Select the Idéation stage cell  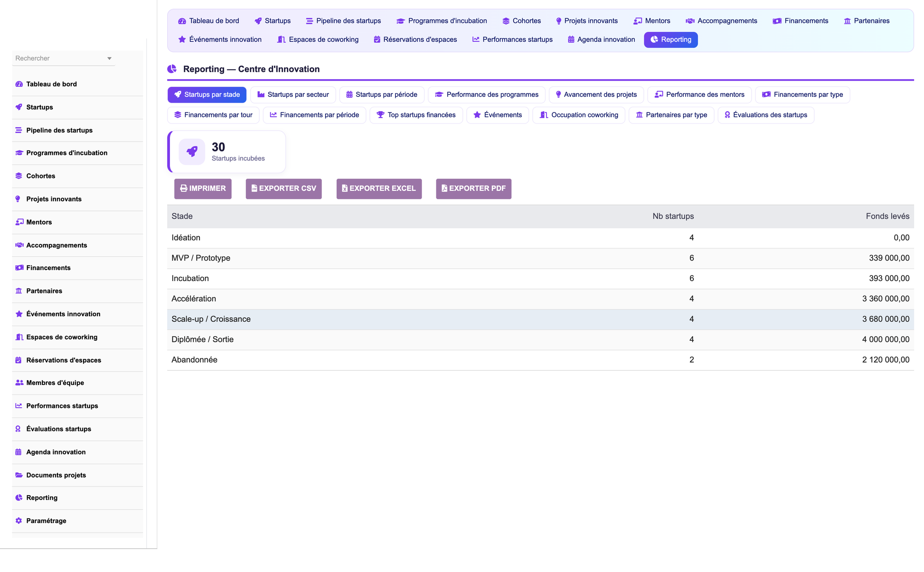186,238
